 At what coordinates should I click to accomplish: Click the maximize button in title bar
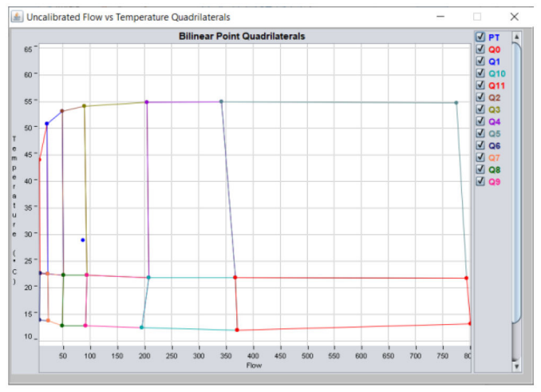477,17
